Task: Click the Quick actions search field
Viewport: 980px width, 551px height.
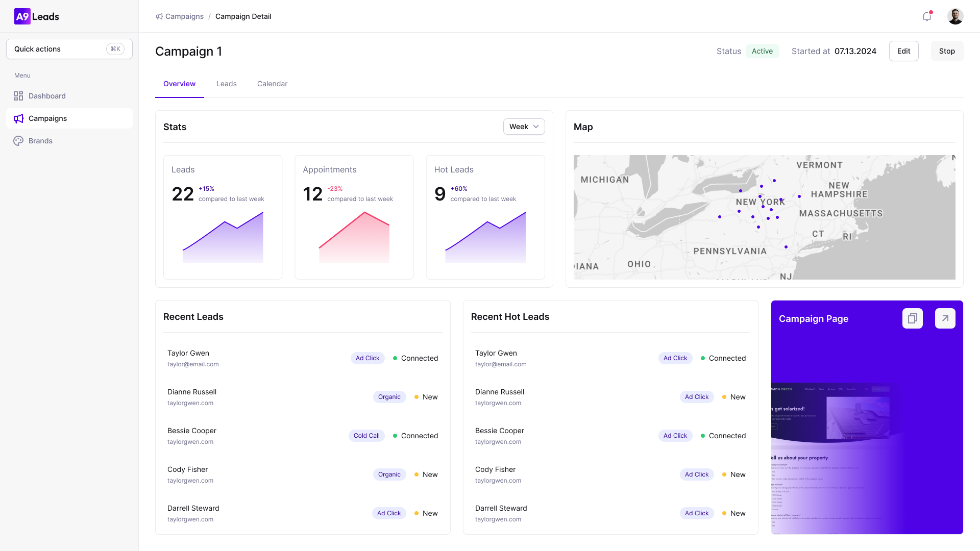Action: pos(69,49)
